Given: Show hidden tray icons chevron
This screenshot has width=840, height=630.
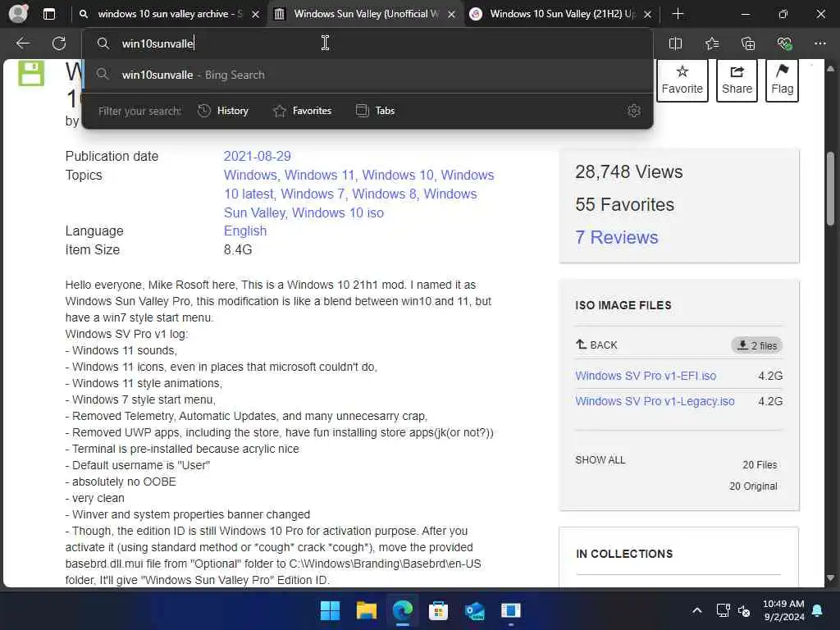Looking at the screenshot, I should [697, 610].
